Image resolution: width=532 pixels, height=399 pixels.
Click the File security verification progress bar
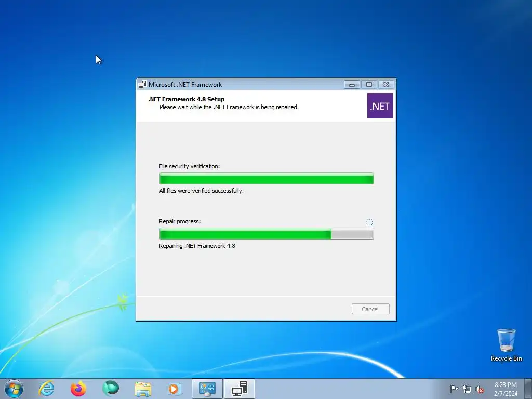tap(267, 179)
